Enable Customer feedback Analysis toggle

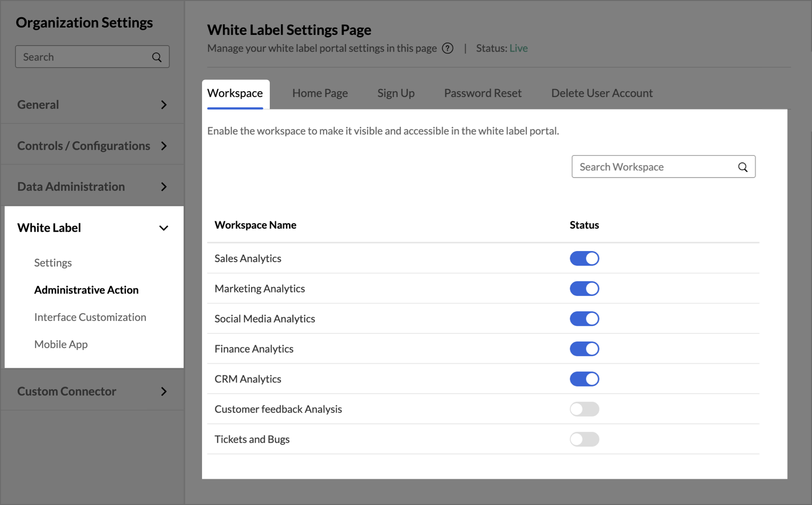(x=584, y=409)
